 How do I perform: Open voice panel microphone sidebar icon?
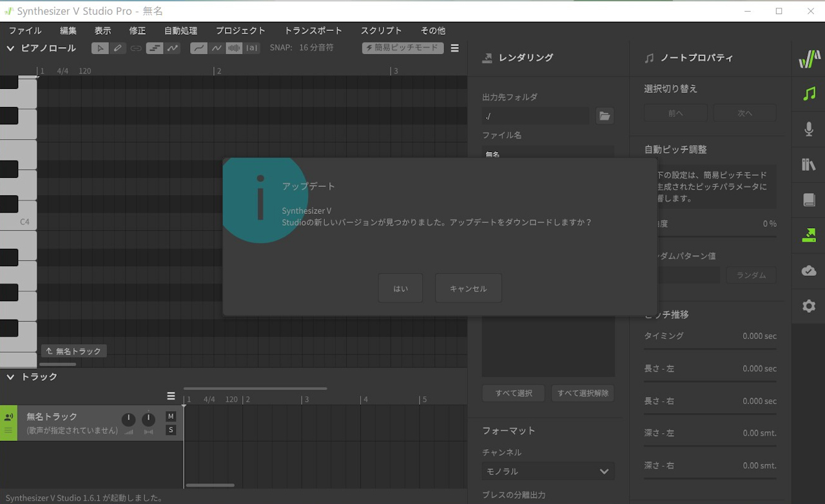(x=809, y=130)
